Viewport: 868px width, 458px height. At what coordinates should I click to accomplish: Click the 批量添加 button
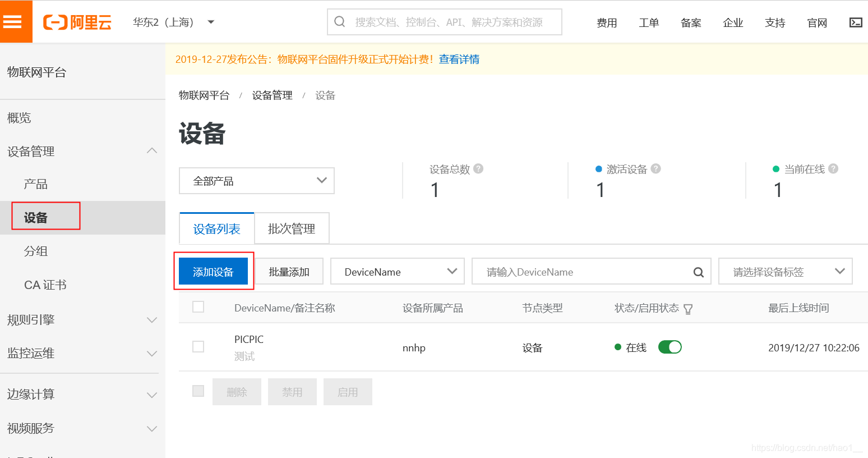tap(289, 272)
